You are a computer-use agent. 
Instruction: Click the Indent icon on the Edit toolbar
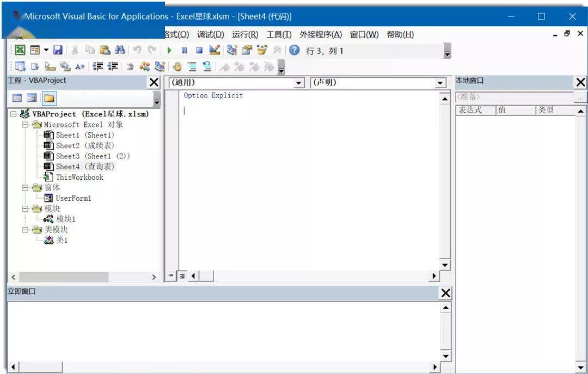[99, 66]
